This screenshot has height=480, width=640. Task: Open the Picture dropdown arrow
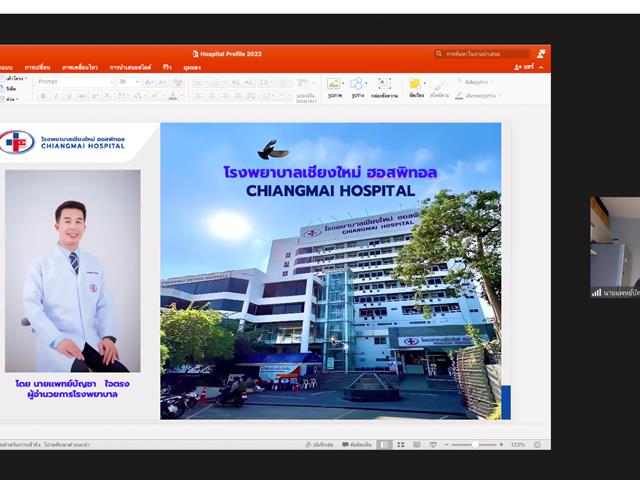click(x=343, y=83)
